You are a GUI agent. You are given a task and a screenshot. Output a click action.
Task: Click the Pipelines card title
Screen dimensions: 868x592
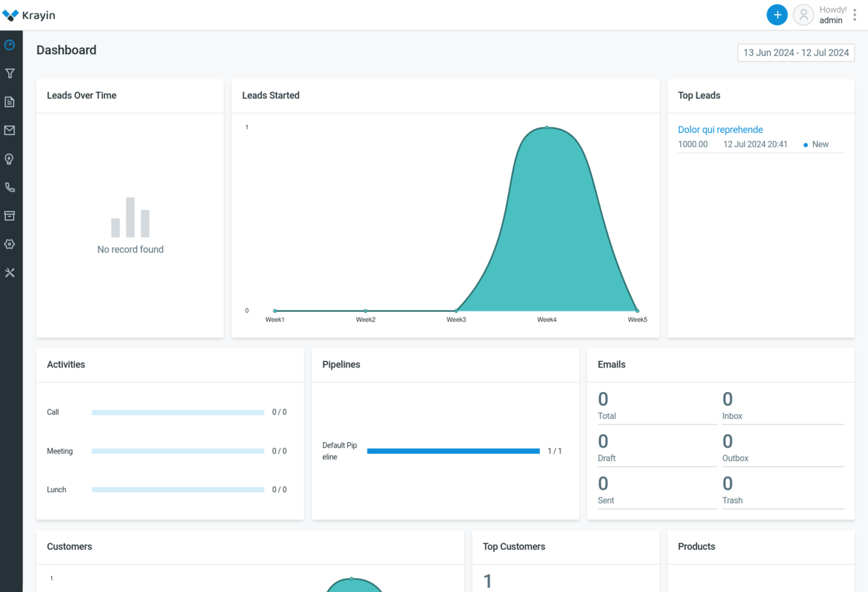tap(341, 365)
